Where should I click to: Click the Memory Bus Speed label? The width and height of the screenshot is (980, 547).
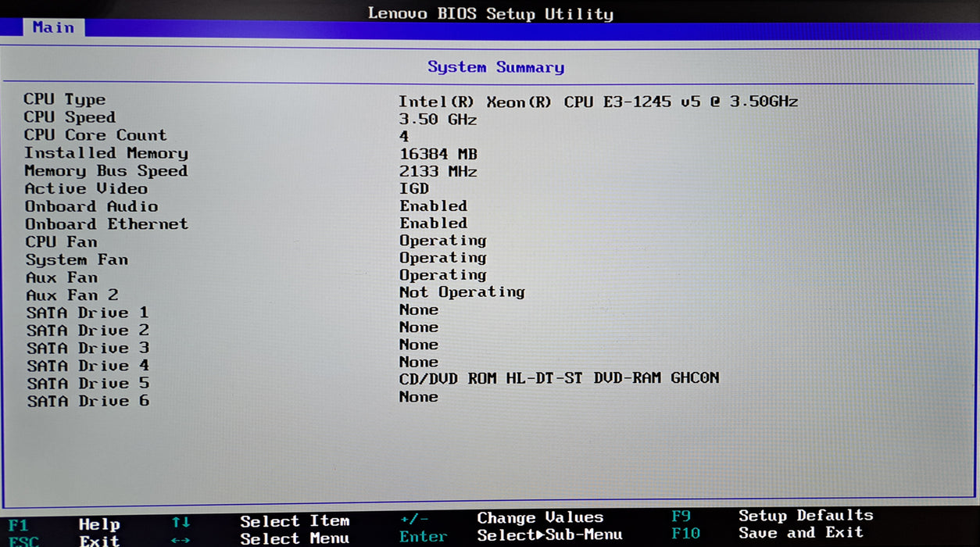point(106,171)
